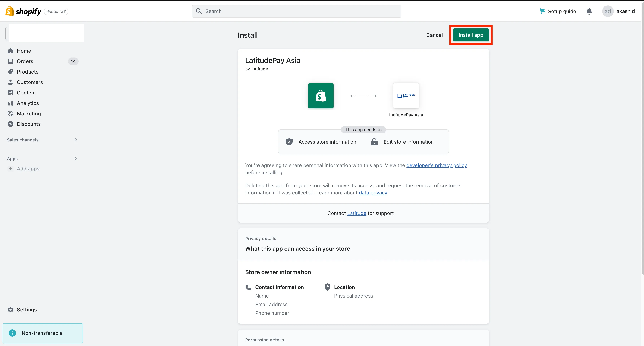Click the Setup guide flag icon
Viewport: 644px width, 346px height.
542,11
